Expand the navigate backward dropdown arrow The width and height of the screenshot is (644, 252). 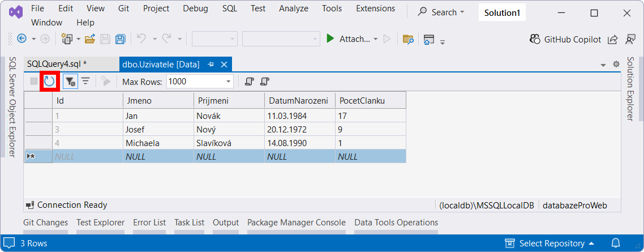[34, 39]
